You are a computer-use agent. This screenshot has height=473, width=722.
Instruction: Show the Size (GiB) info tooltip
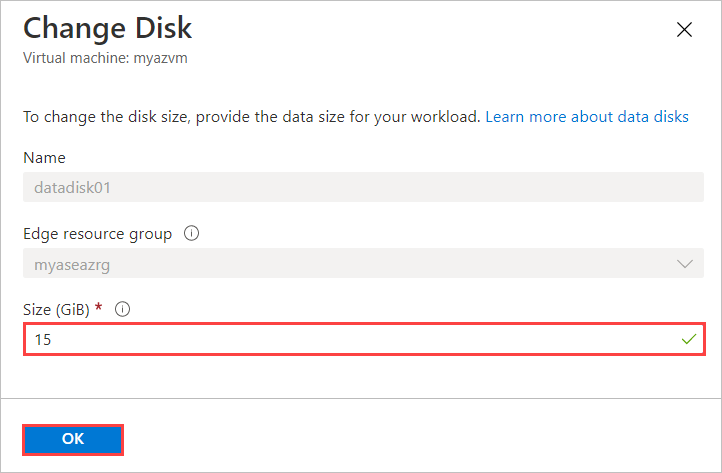click(123, 310)
